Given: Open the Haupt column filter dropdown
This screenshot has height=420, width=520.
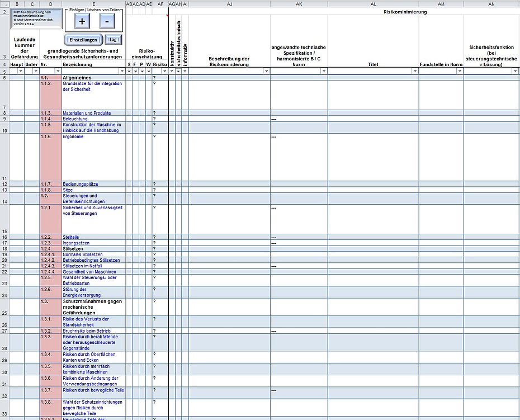Looking at the screenshot, I should (x=21, y=71).
